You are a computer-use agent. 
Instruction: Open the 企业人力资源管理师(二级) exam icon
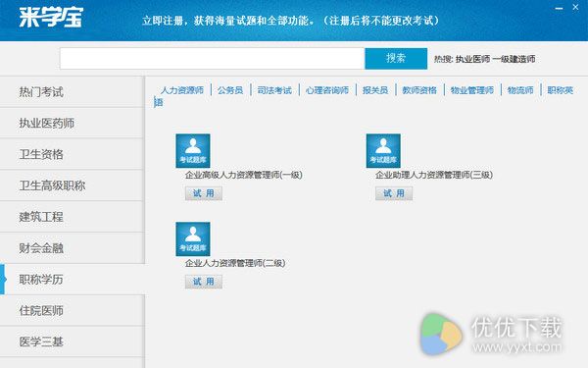pos(193,238)
